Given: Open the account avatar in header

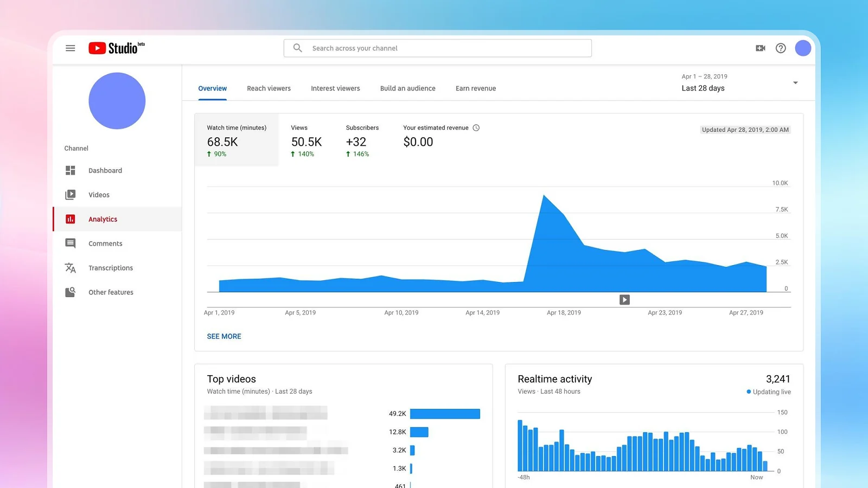Looking at the screenshot, I should click(803, 48).
